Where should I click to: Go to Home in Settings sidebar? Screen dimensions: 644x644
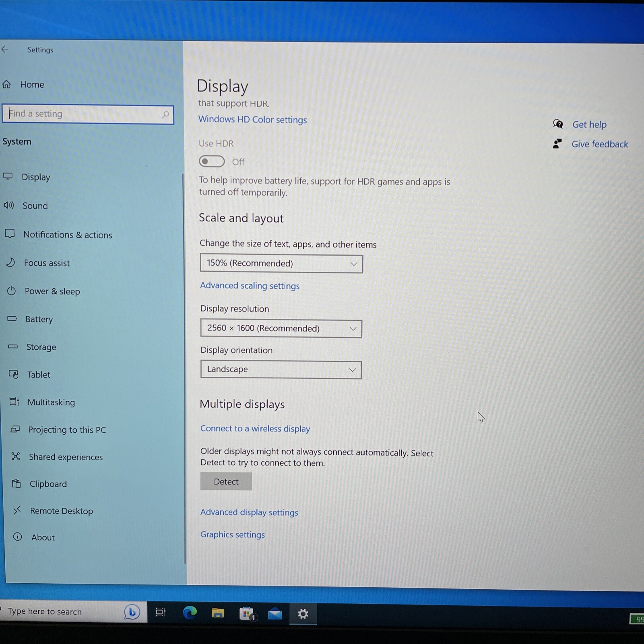click(32, 85)
